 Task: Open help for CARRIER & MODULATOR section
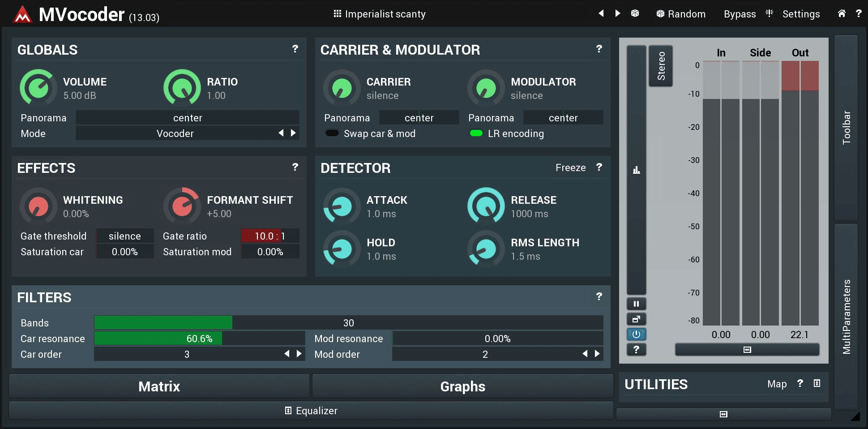click(599, 49)
